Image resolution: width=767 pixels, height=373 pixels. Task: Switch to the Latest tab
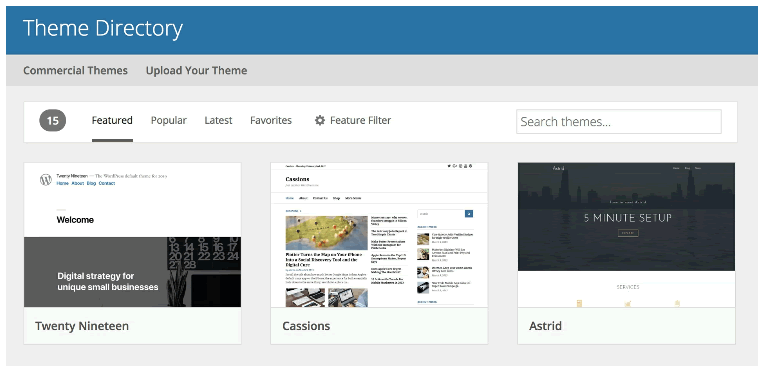pyautogui.click(x=218, y=120)
